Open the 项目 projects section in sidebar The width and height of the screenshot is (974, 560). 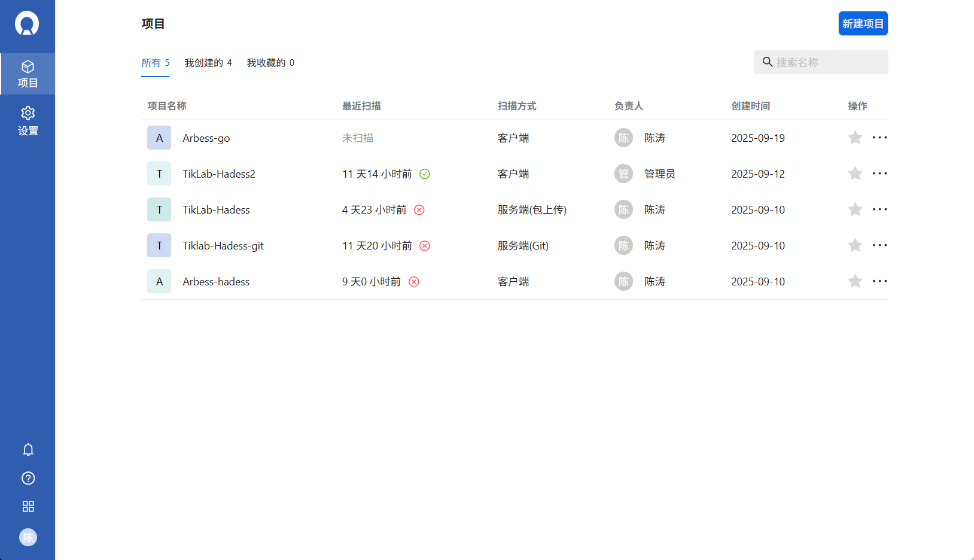(x=28, y=74)
